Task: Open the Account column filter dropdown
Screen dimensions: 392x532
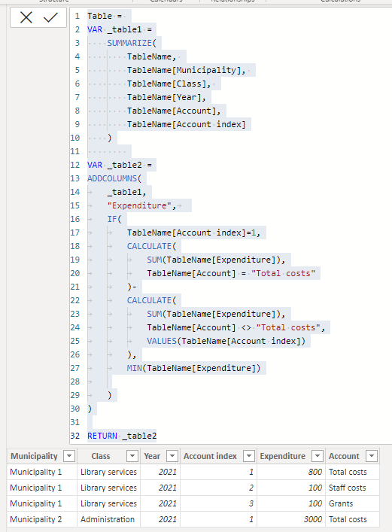Action: point(372,456)
